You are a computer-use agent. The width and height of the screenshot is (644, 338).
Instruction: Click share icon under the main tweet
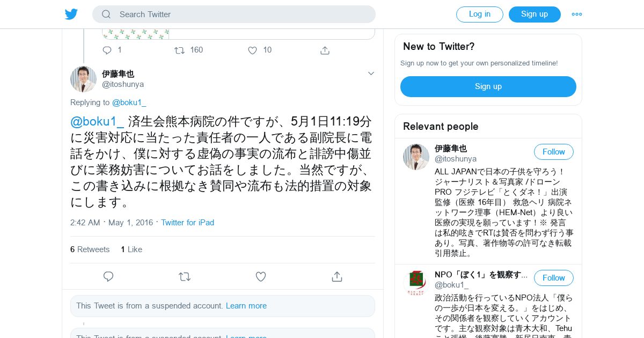(x=337, y=277)
